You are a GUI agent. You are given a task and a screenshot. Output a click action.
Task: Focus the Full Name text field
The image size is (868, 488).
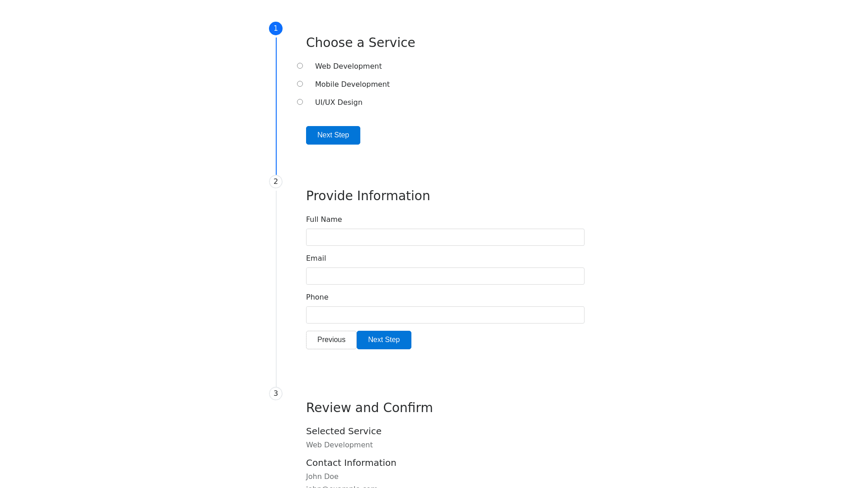(445, 237)
